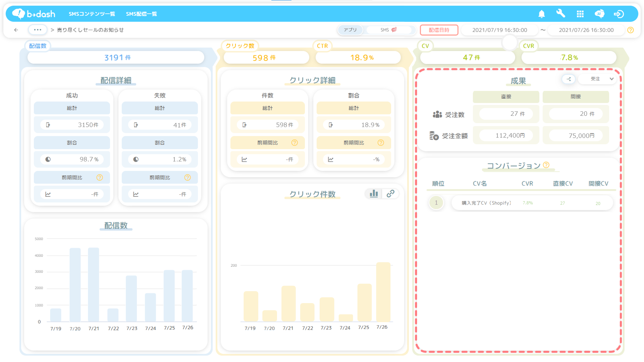This screenshot has height=362, width=644.
Task: Click the 直接 受注金額 112,400円
Action: coord(506,136)
